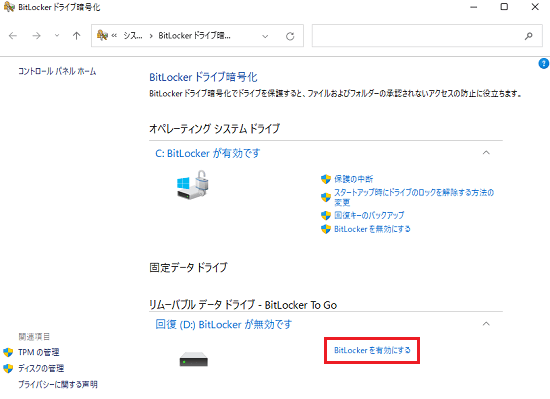Click BitLocker を有効にする link
Screen dimensions: 550x399
(x=372, y=350)
